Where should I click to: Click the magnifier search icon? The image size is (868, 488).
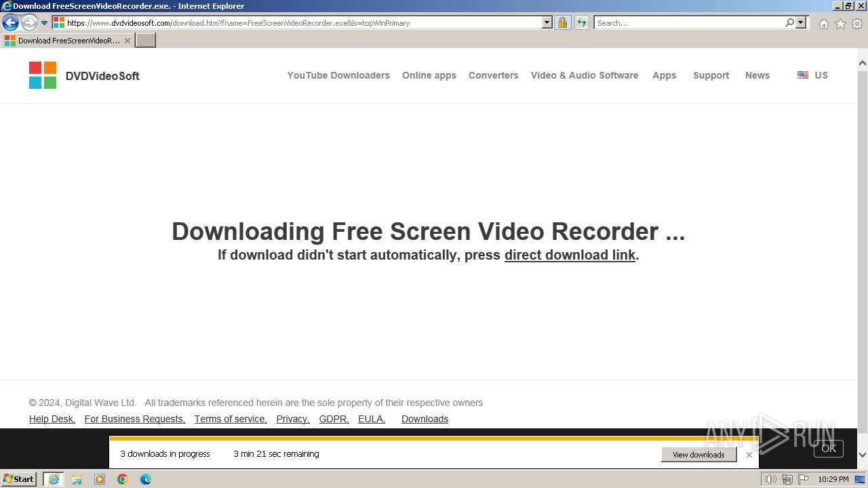pyautogui.click(x=790, y=22)
